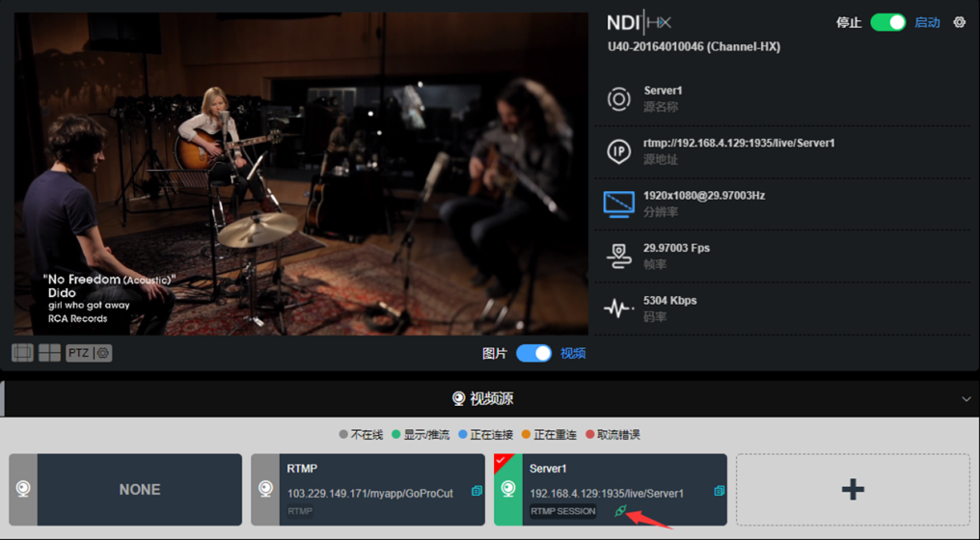
Task: Select the Server1 source card title
Action: [x=548, y=469]
